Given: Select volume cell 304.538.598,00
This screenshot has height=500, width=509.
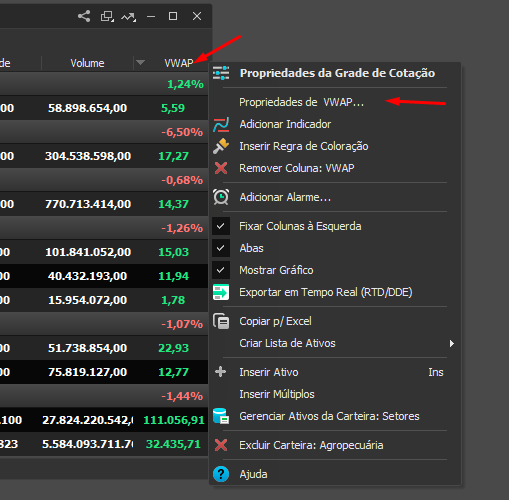Looking at the screenshot, I should click(88, 156).
